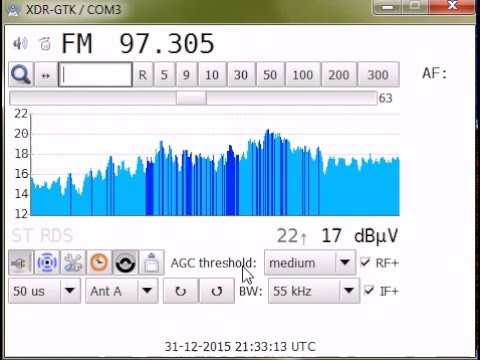Start scan with the magnifier icon
This screenshot has height=360, width=480.
[21, 75]
